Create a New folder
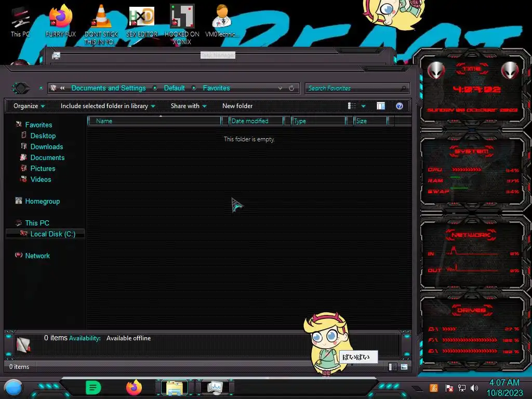Image resolution: width=532 pixels, height=399 pixels. [x=237, y=106]
